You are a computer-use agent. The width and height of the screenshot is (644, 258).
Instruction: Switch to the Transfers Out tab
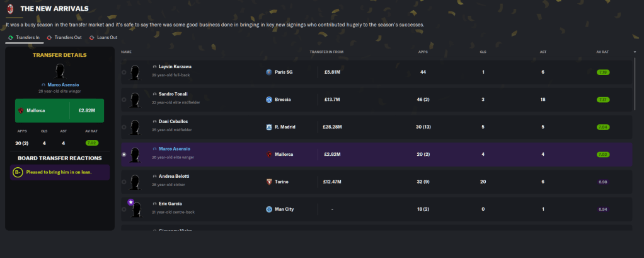[66, 38]
